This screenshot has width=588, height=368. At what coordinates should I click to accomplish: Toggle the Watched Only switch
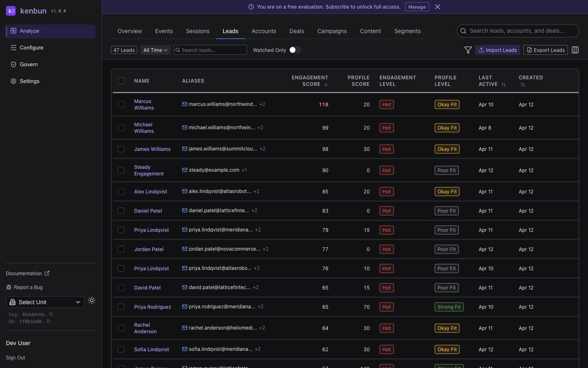point(295,50)
